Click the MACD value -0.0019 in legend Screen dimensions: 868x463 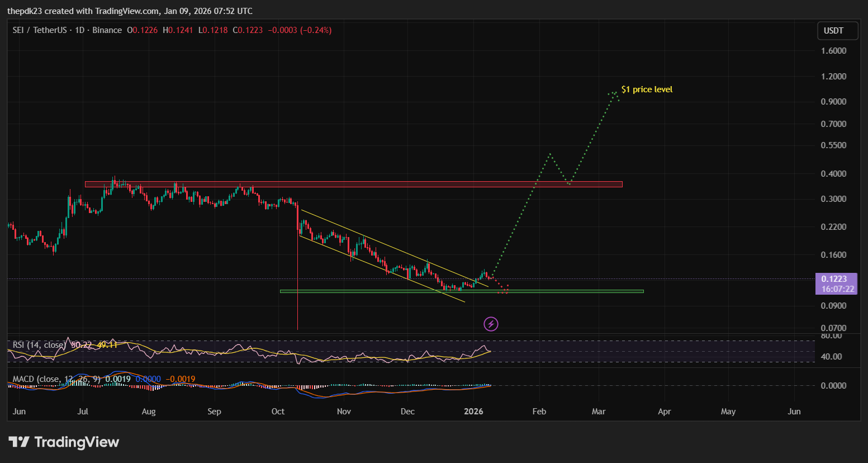coord(181,379)
